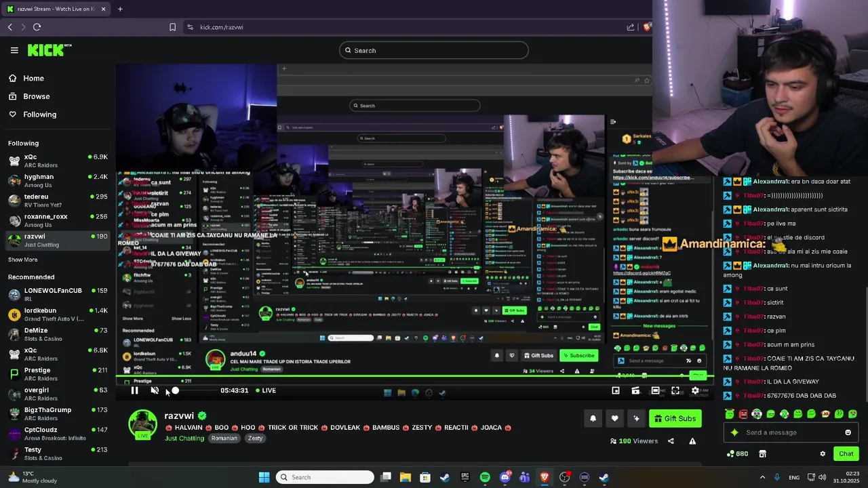Open LONEWOLFanCUB recommended channel
Screen dimensions: 868x488
click(58, 294)
